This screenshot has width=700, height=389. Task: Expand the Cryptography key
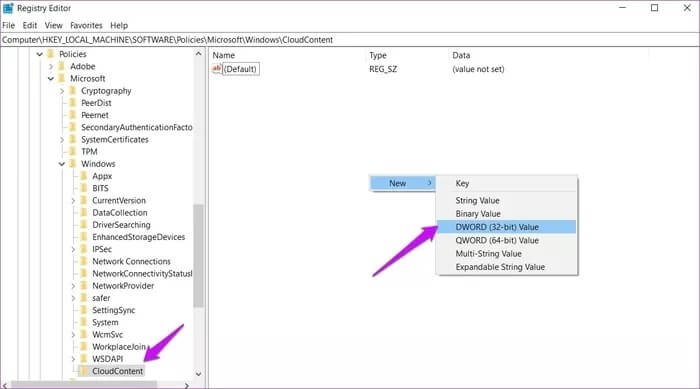[62, 91]
